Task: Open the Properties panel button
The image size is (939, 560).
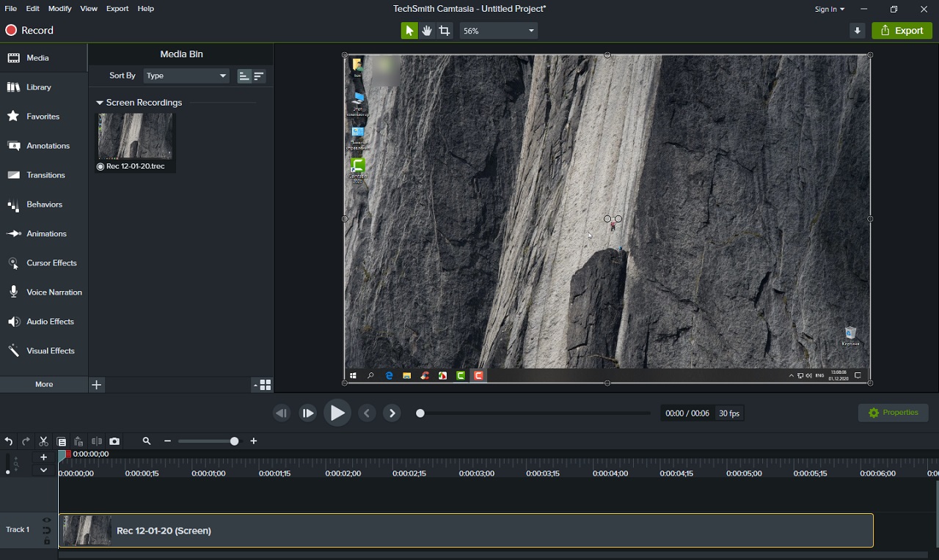Action: (893, 413)
